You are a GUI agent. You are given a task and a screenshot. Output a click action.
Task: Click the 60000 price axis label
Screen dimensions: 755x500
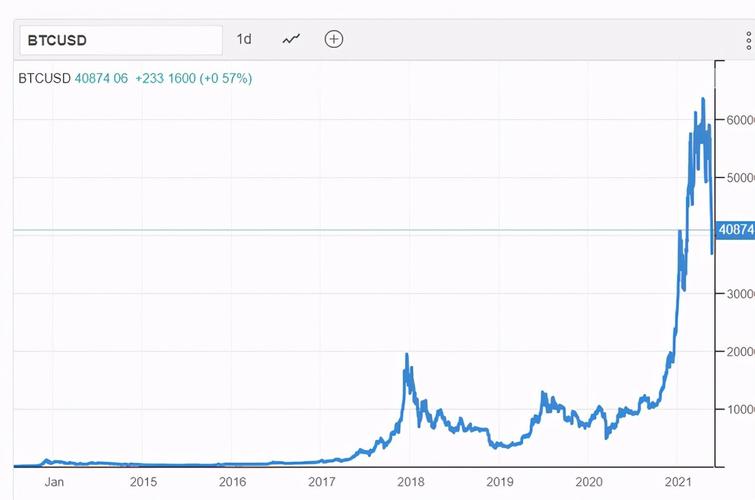pyautogui.click(x=739, y=120)
